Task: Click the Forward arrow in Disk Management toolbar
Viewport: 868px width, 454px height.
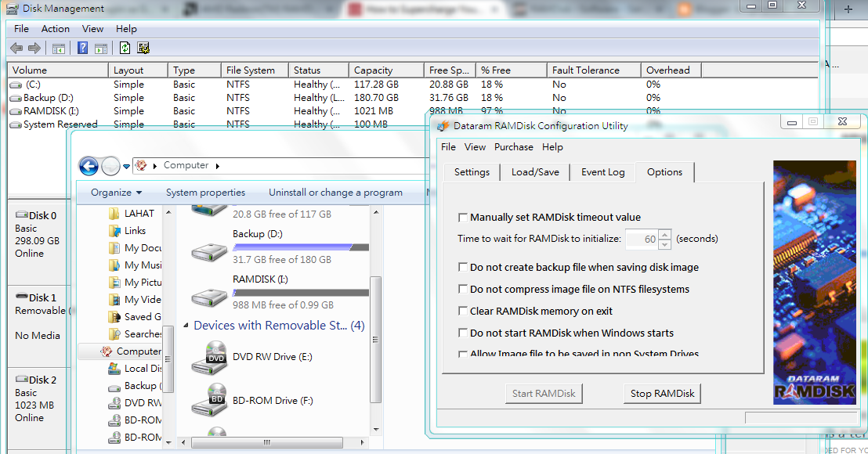Action: pyautogui.click(x=34, y=48)
